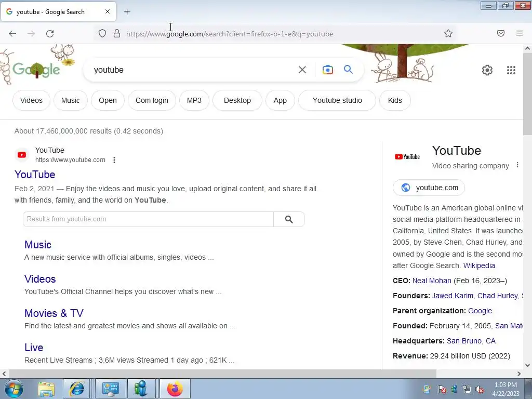
Task: Click the https://www.youtube.com result URL
Action: pos(70,160)
